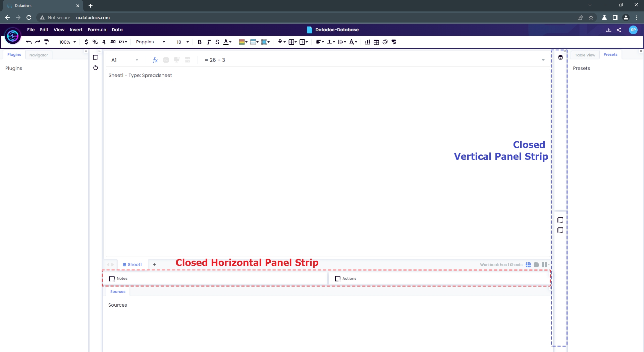
Task: Open the text color picker
Action: point(227,42)
